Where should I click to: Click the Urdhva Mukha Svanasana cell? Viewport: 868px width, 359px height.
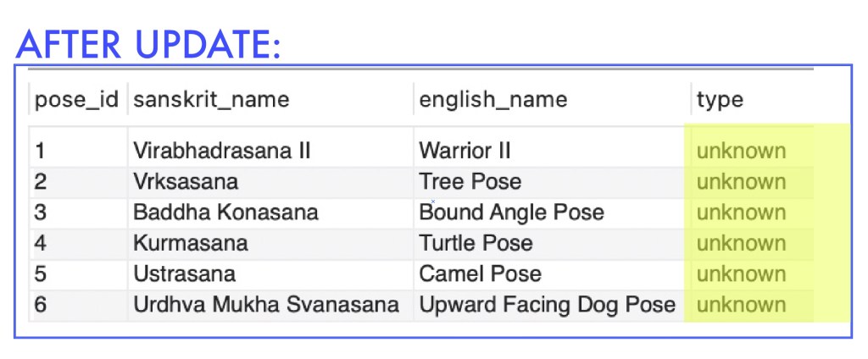tap(265, 305)
